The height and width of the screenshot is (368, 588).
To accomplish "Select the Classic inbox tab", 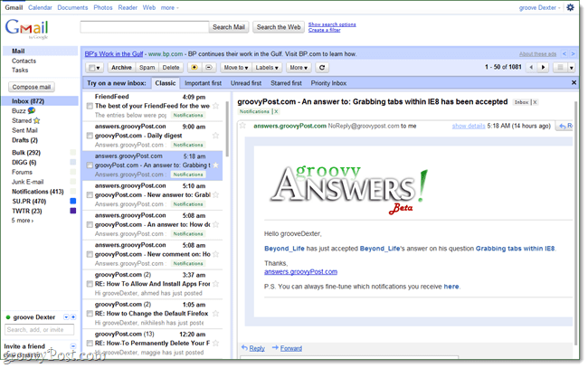I will 166,83.
